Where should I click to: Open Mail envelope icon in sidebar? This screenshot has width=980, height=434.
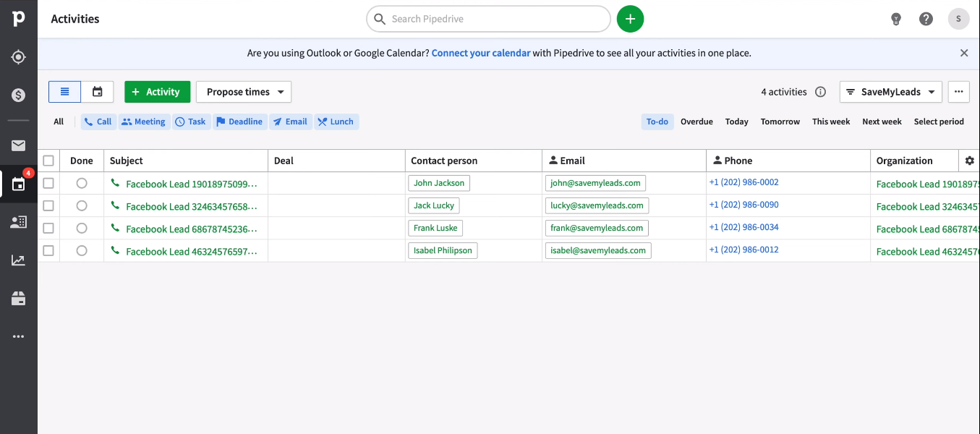tap(19, 146)
